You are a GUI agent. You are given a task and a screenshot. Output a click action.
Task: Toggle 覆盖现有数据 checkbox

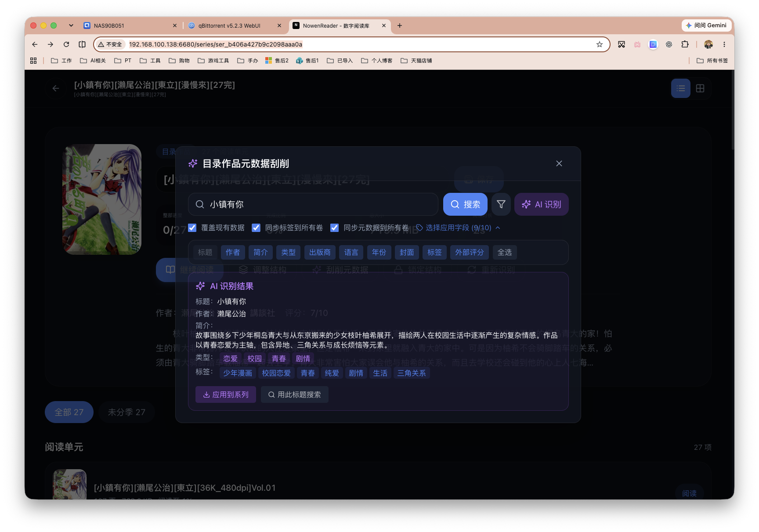[x=192, y=228]
